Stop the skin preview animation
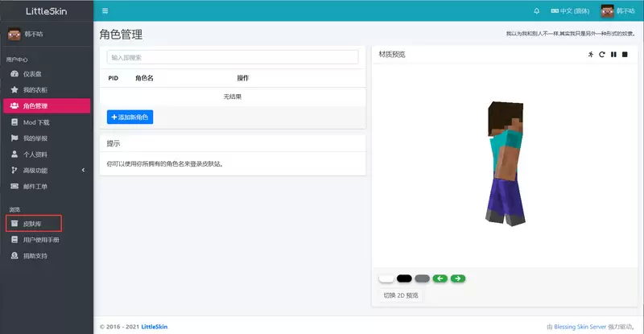644x334 pixels. click(625, 54)
